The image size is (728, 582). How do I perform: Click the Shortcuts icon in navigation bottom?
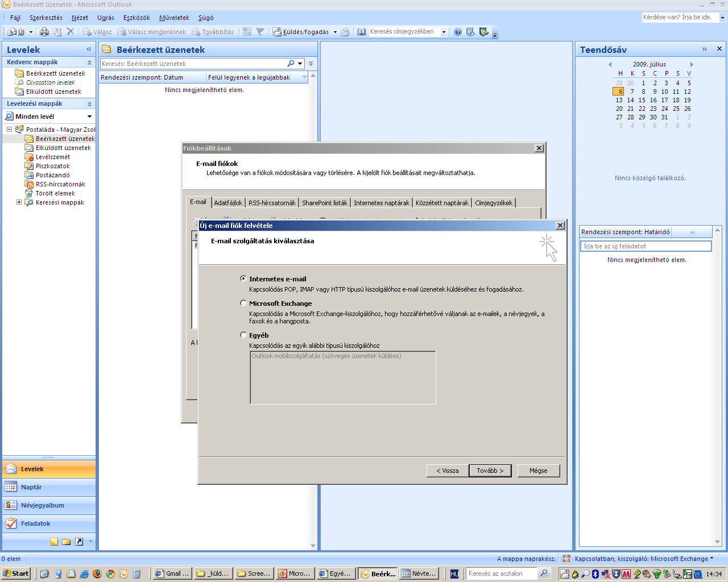coord(79,542)
